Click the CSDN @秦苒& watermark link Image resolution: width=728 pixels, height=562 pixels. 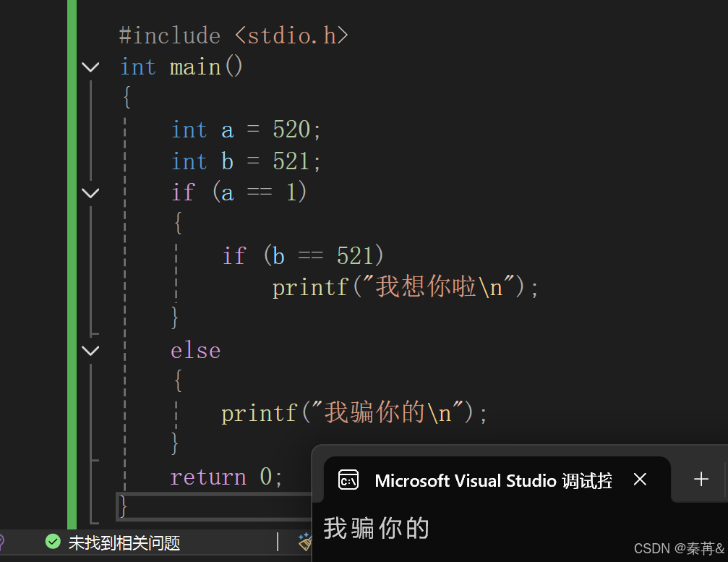tap(678, 548)
